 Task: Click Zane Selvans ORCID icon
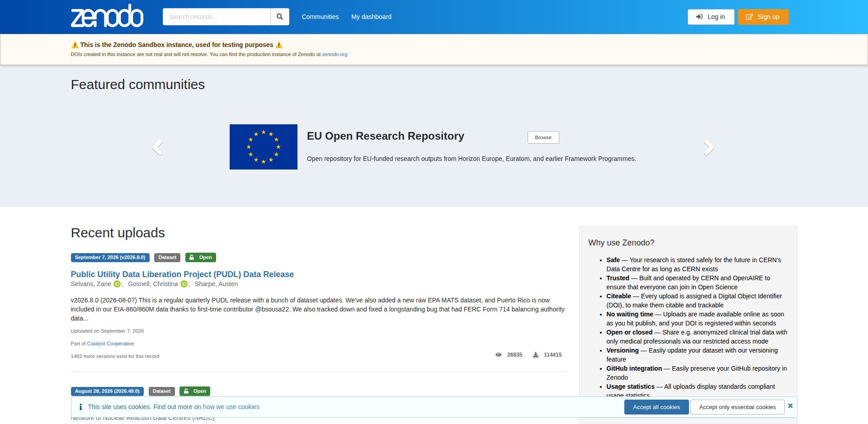tap(117, 284)
